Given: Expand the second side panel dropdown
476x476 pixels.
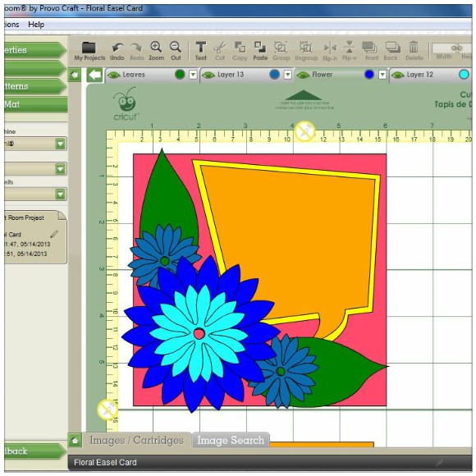Looking at the screenshot, I should tap(61, 169).
